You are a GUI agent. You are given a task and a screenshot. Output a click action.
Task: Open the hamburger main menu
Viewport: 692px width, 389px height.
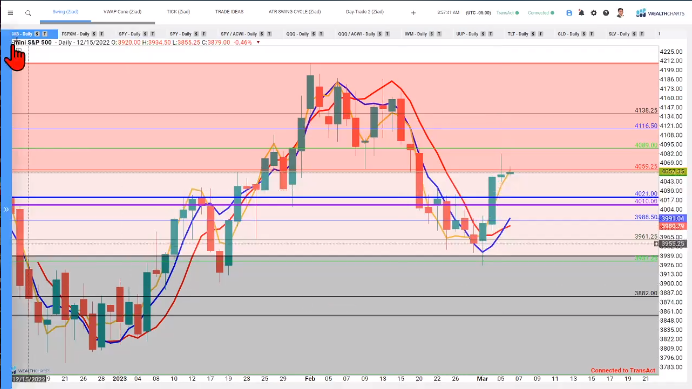[x=10, y=13]
